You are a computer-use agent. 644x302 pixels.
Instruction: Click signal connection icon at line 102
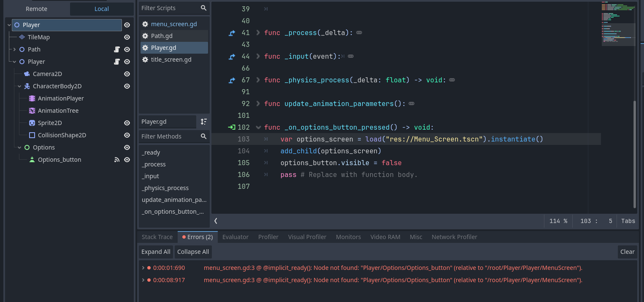coord(231,127)
